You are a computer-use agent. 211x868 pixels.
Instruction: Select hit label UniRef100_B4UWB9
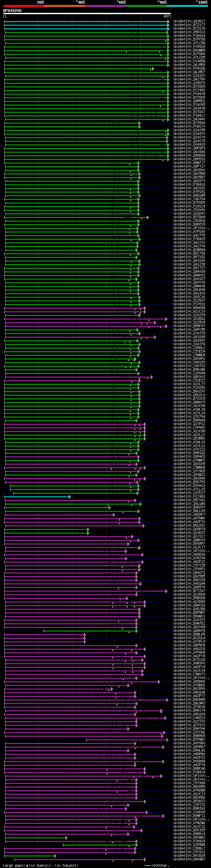(190, 50)
